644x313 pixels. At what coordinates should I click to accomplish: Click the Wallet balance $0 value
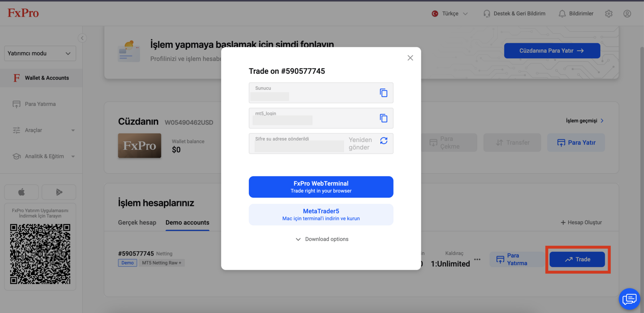pyautogui.click(x=176, y=150)
